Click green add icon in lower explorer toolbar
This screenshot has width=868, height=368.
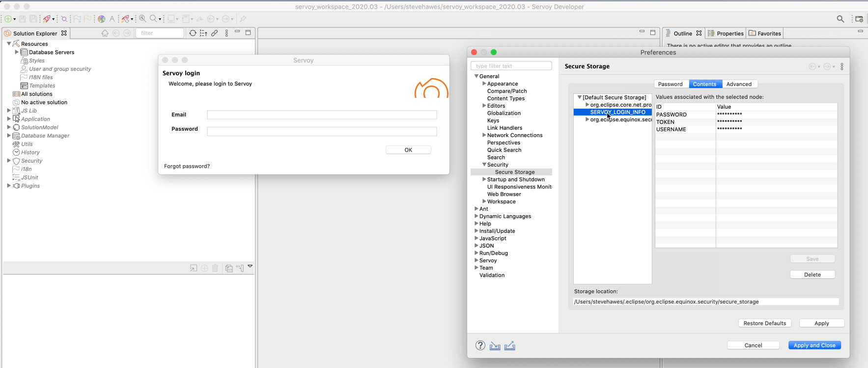204,268
